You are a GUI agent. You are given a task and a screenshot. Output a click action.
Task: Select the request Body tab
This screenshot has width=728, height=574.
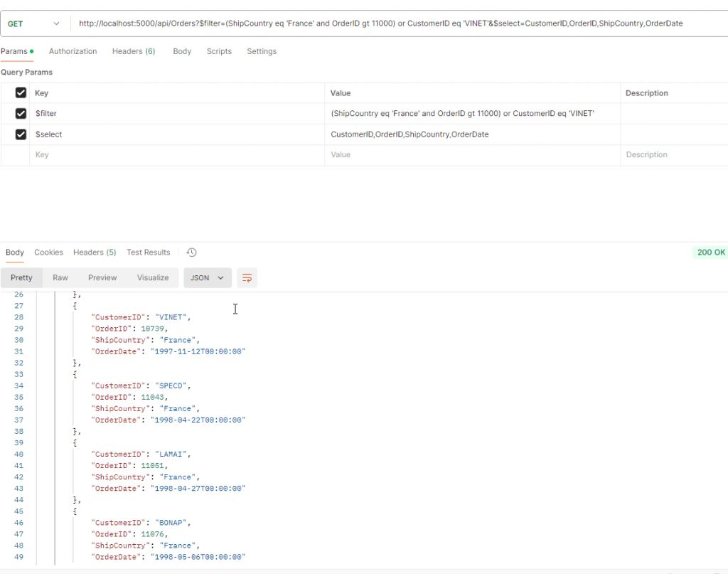tap(182, 51)
